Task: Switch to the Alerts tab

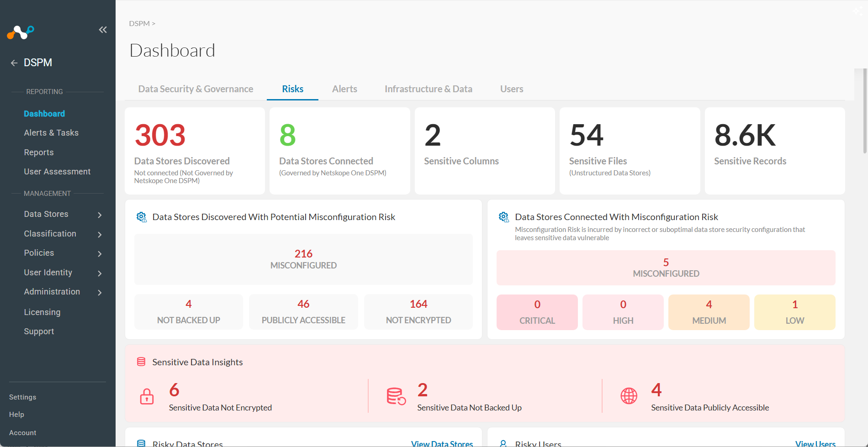Action: [x=344, y=89]
